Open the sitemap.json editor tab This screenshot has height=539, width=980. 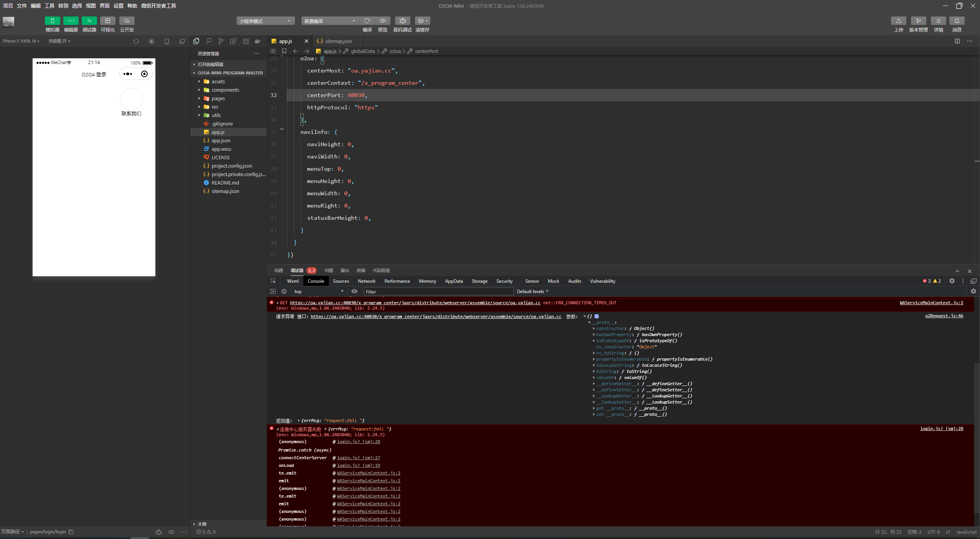(338, 41)
